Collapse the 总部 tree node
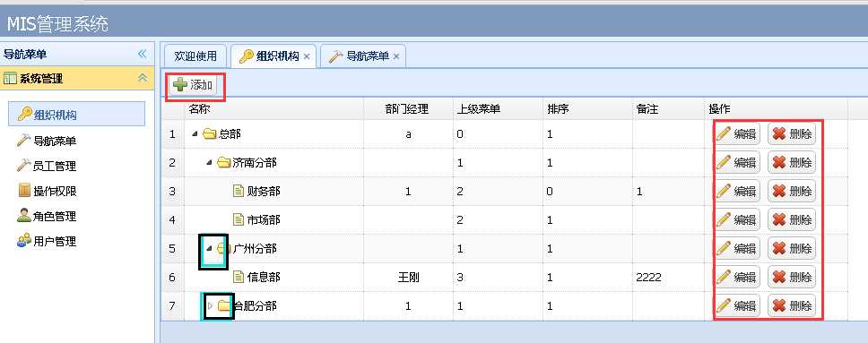Image resolution: width=868 pixels, height=343 pixels. click(x=195, y=133)
